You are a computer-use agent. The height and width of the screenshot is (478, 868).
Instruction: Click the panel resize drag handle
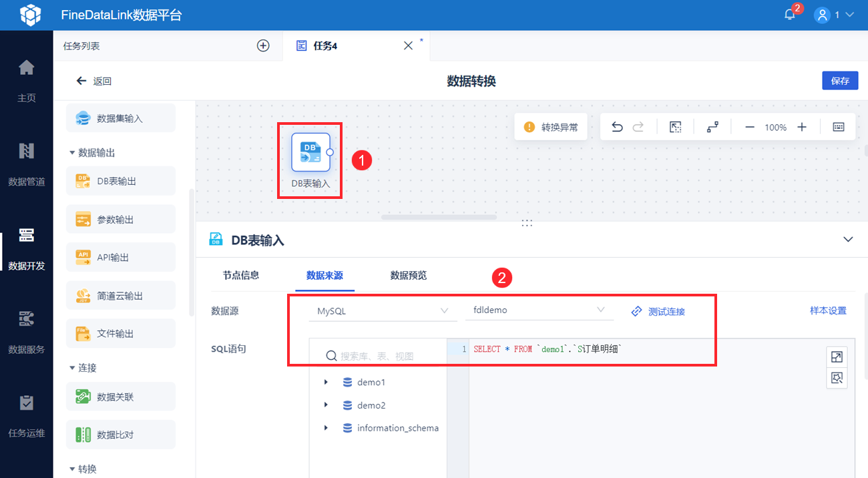click(x=527, y=223)
